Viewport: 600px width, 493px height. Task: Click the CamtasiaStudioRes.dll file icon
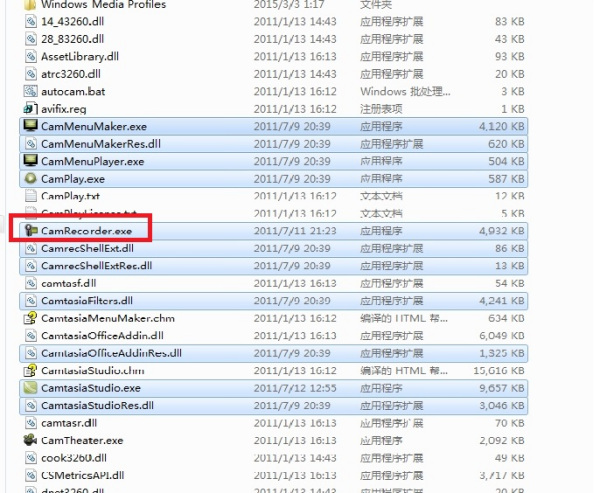[31, 406]
